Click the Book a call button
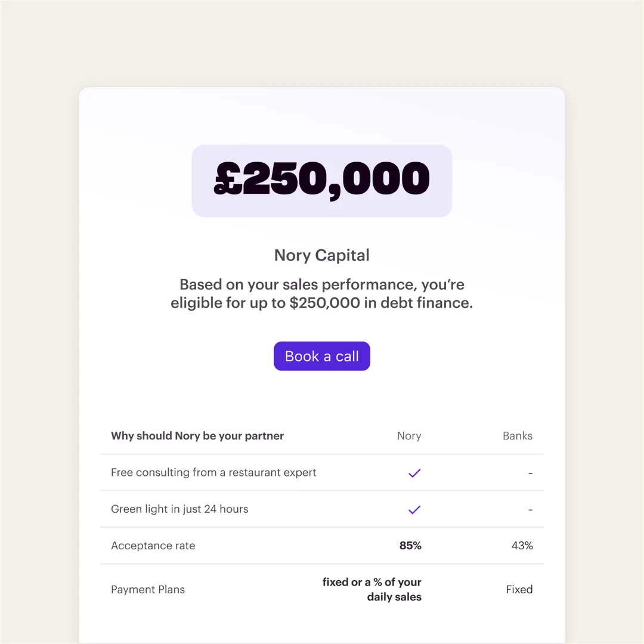The width and height of the screenshot is (644, 644). click(x=321, y=356)
